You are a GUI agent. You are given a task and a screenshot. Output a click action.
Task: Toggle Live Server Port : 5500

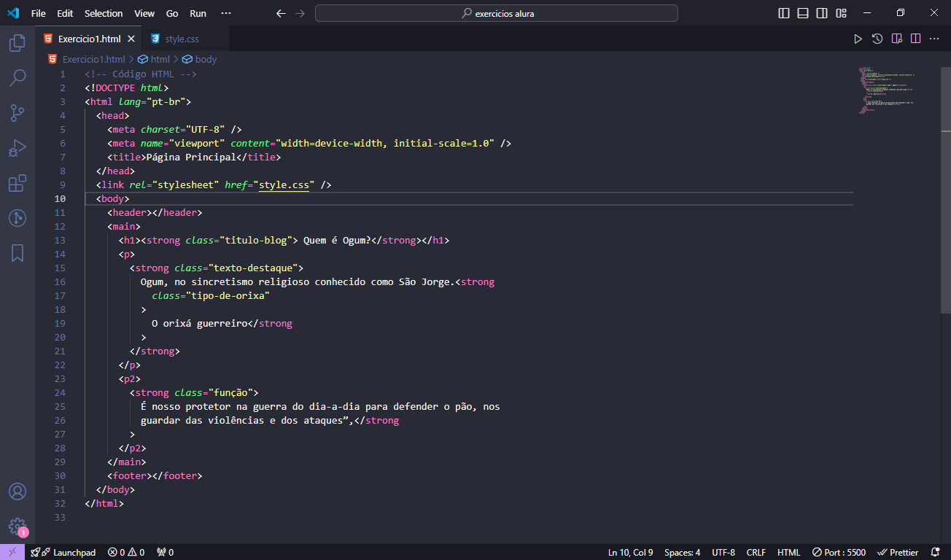tap(839, 552)
